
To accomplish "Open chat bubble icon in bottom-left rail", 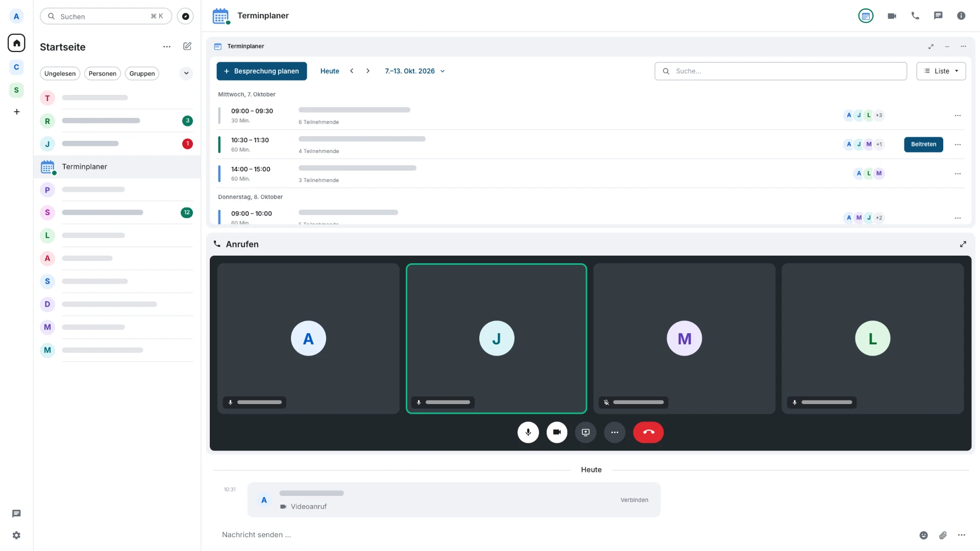I will [16, 514].
